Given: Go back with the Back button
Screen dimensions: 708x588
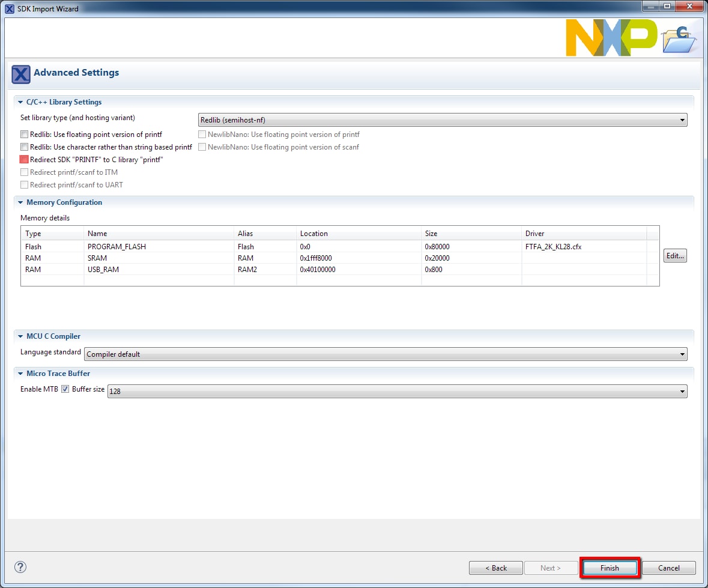Looking at the screenshot, I should tap(496, 568).
